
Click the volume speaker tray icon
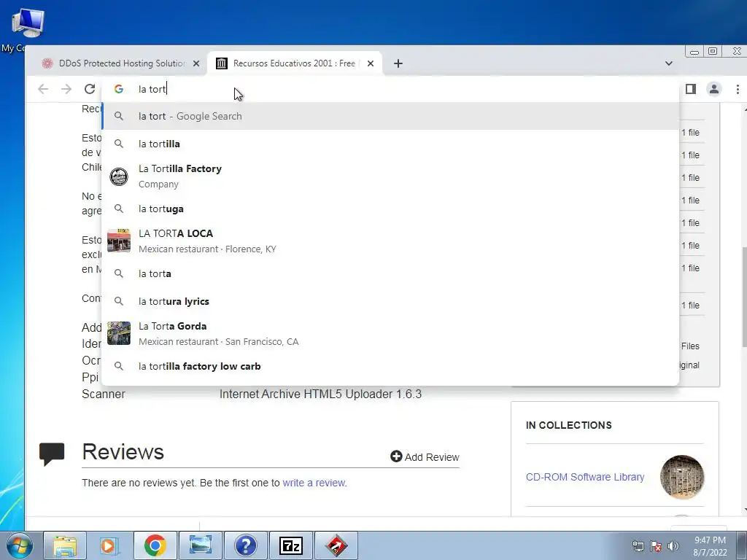click(673, 546)
